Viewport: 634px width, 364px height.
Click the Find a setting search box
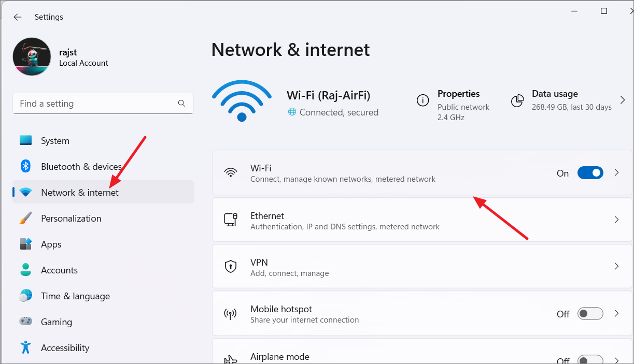(x=103, y=104)
